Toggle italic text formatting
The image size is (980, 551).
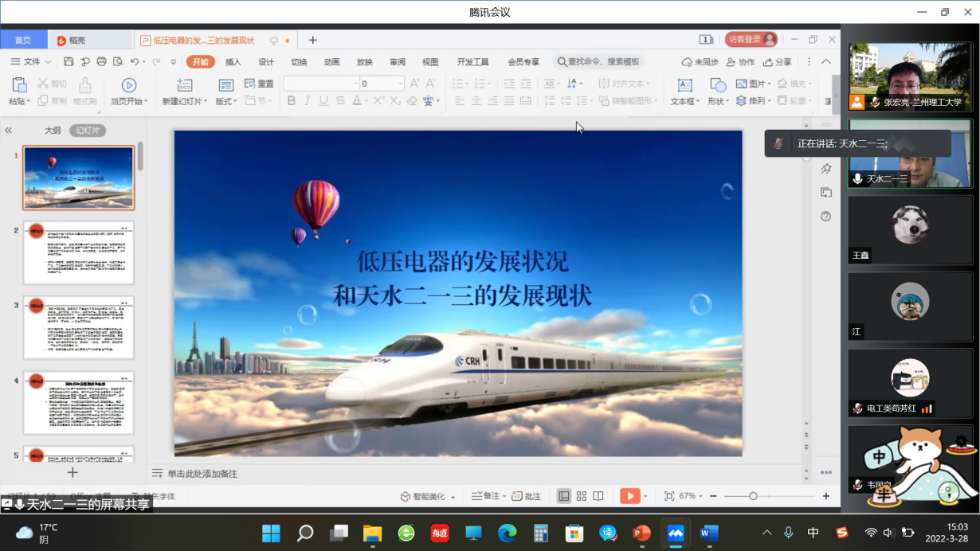(x=308, y=101)
